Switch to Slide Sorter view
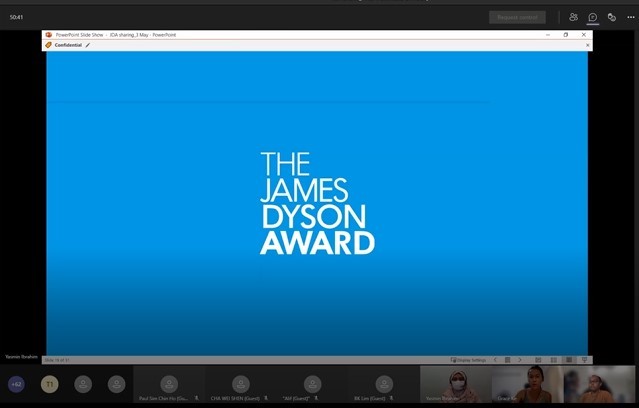639x408 pixels. point(553,360)
